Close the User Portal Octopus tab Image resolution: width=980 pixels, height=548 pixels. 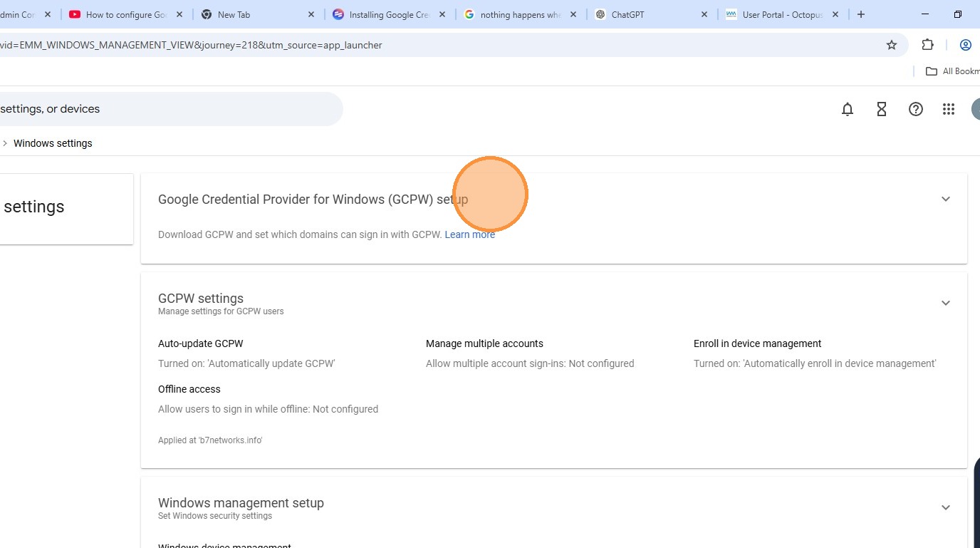point(835,14)
